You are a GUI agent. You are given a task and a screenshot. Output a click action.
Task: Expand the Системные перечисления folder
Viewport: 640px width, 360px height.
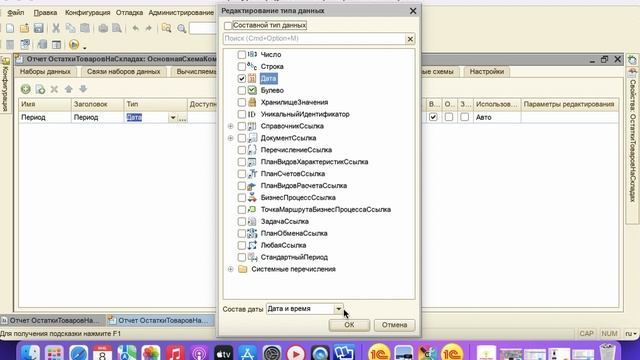(x=231, y=269)
